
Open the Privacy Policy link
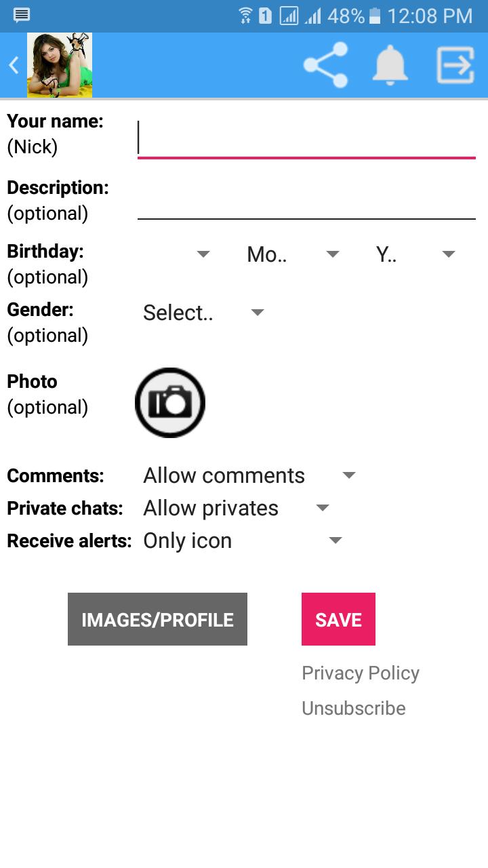[x=361, y=673]
